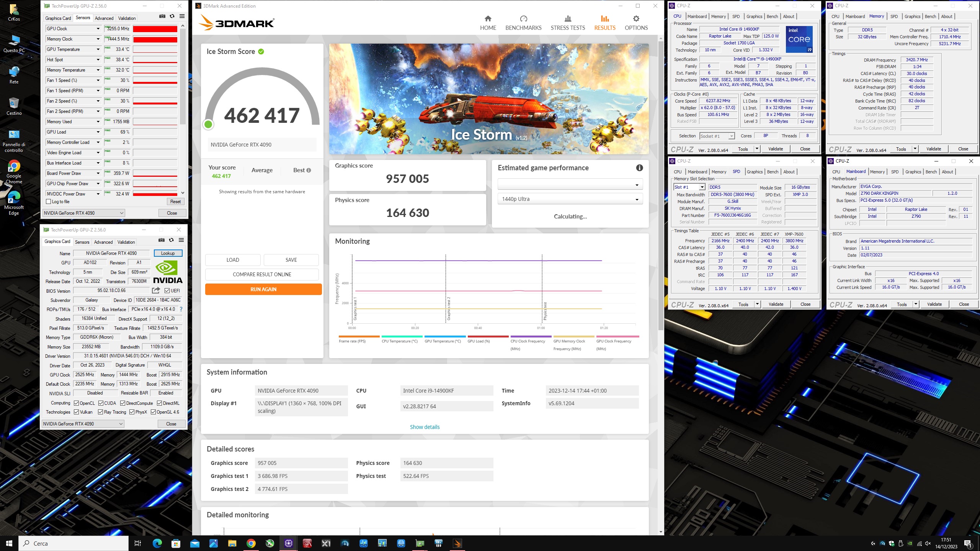980x551 pixels.
Task: Open the 3DMark taskbar icon
Action: tap(457, 543)
